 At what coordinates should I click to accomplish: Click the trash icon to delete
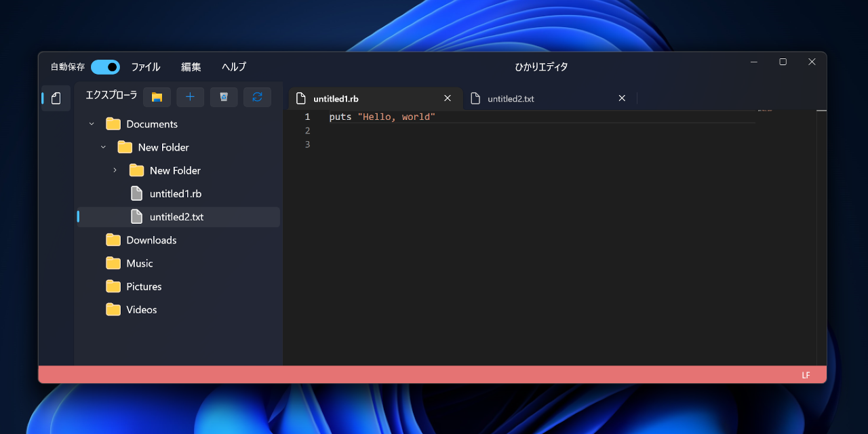pyautogui.click(x=224, y=97)
